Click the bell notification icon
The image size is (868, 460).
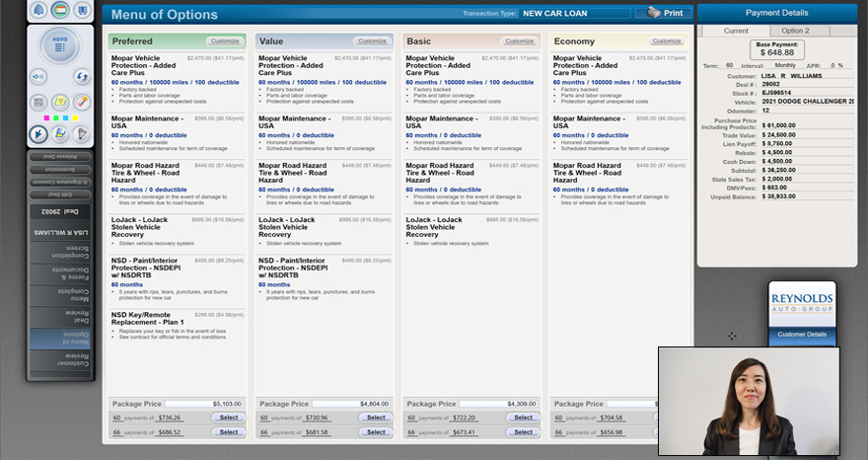[39, 11]
